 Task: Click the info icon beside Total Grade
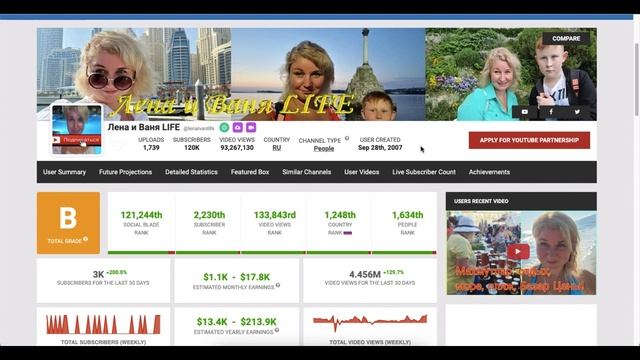[86, 239]
